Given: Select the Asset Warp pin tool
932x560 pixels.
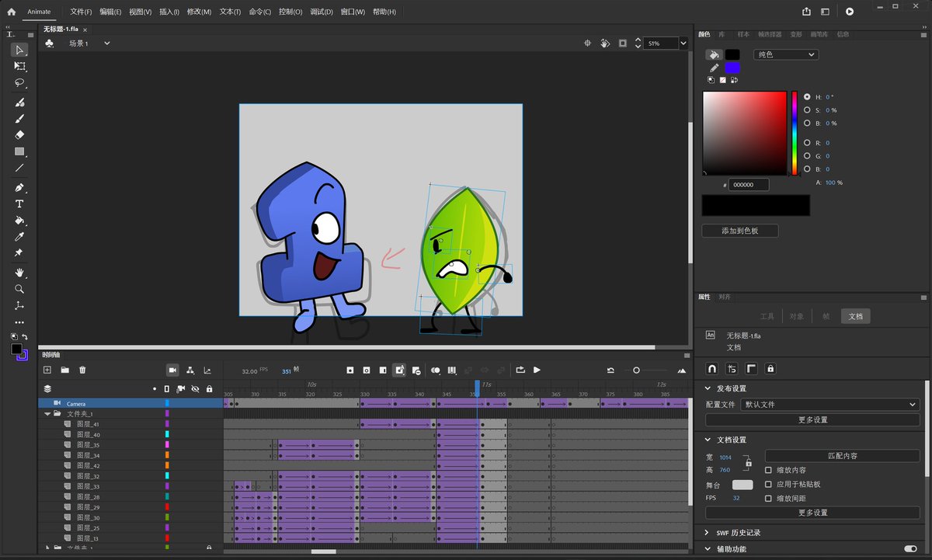Looking at the screenshot, I should coord(19,253).
